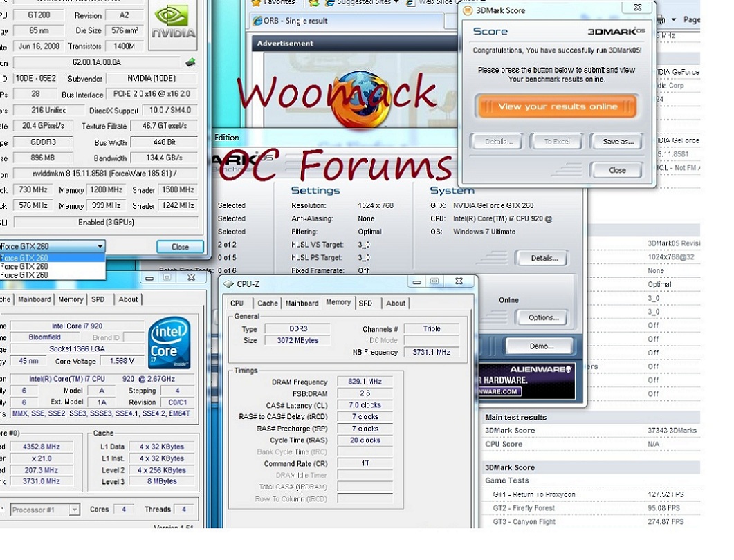This screenshot has height=560, width=734.
Task: Click the Intel Core i7 logo in CPU-Z
Action: (x=169, y=342)
